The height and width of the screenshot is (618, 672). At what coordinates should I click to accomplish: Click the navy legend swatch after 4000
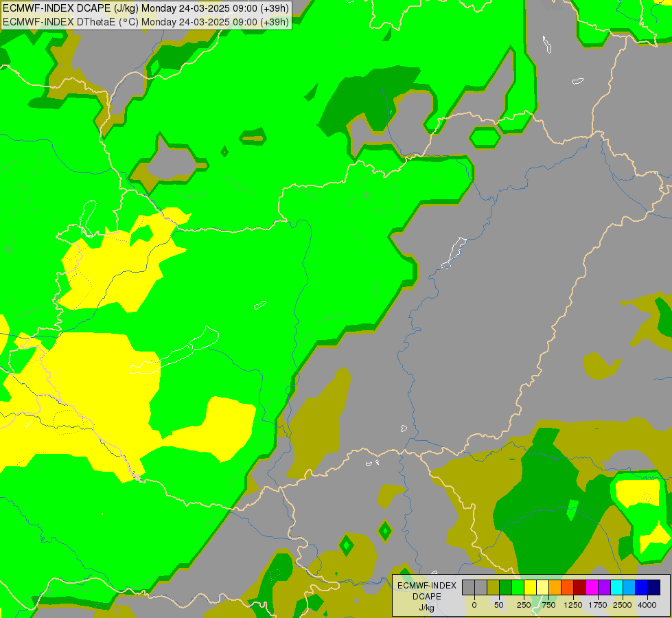654,587
